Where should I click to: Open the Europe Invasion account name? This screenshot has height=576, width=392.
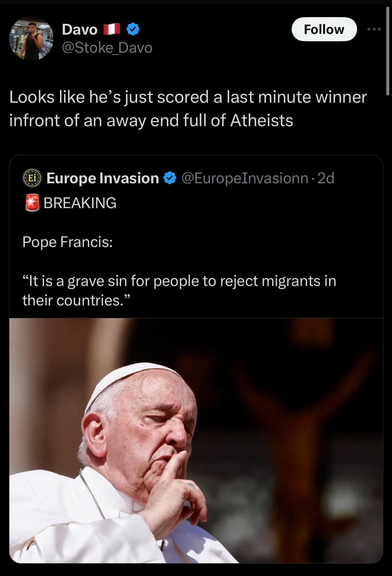(103, 178)
